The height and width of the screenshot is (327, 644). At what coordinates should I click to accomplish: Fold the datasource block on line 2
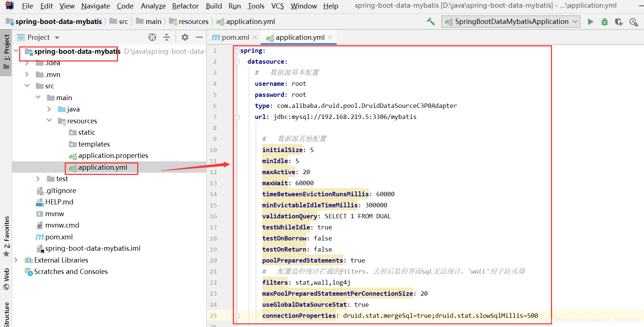[237, 62]
